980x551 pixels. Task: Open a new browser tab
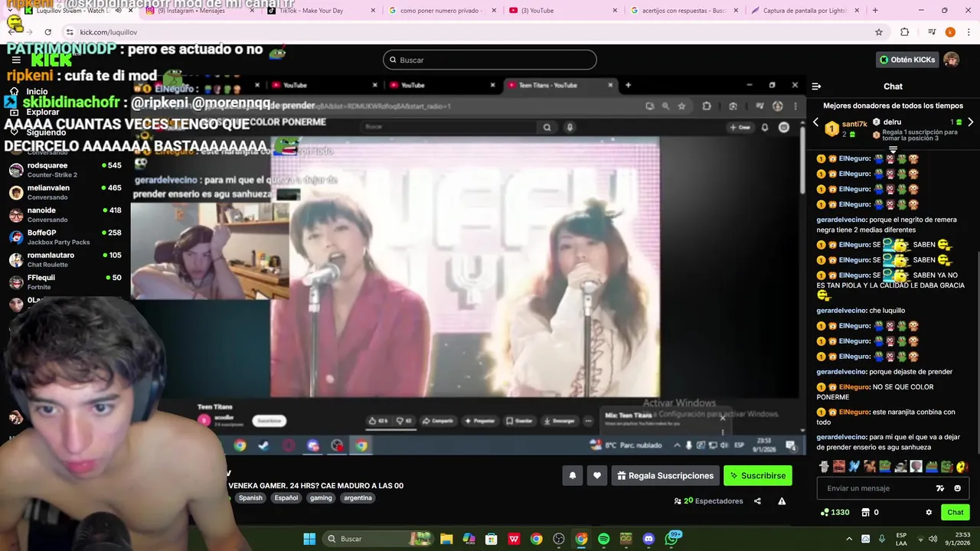[x=875, y=11]
